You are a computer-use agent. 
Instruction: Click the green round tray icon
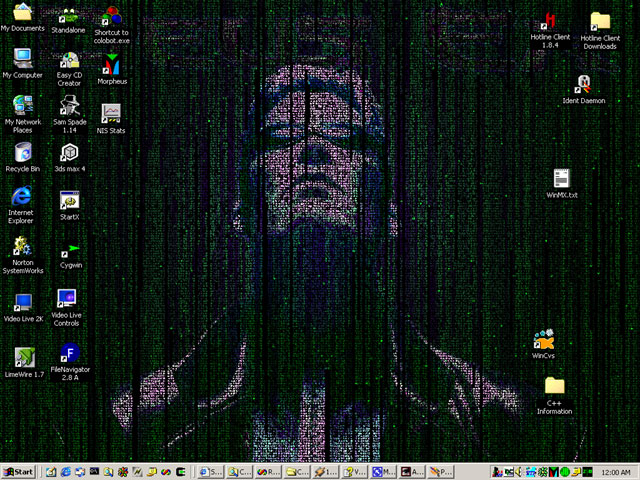click(x=565, y=472)
